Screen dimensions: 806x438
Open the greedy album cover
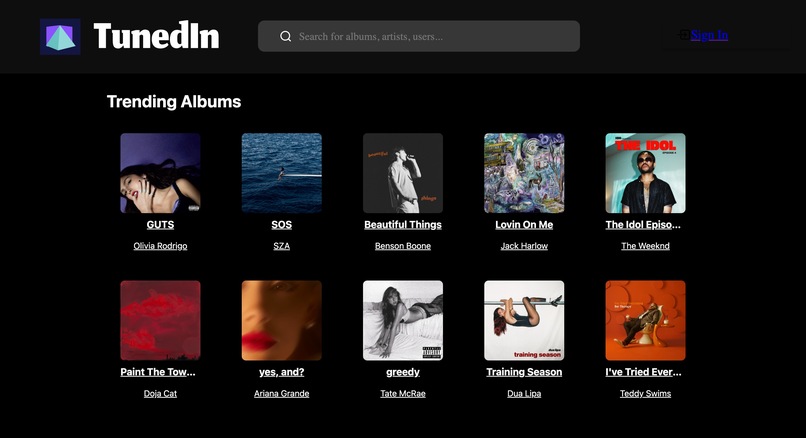403,320
